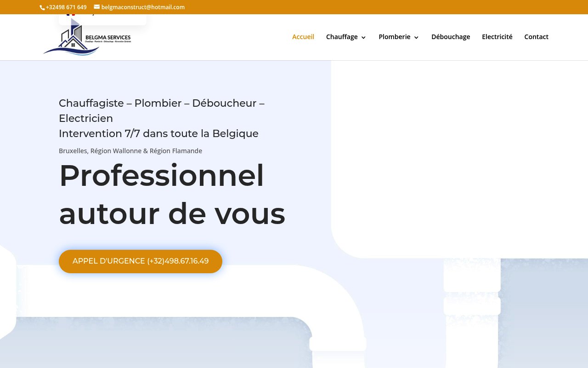Navigate to the Débouchage page
This screenshot has height=368, width=588.
click(x=451, y=37)
